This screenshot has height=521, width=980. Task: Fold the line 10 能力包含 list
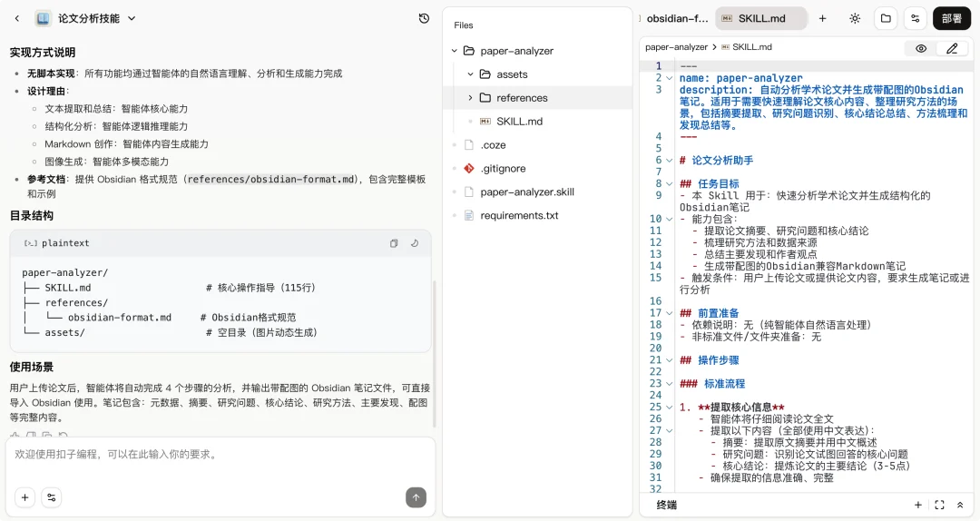[670, 219]
